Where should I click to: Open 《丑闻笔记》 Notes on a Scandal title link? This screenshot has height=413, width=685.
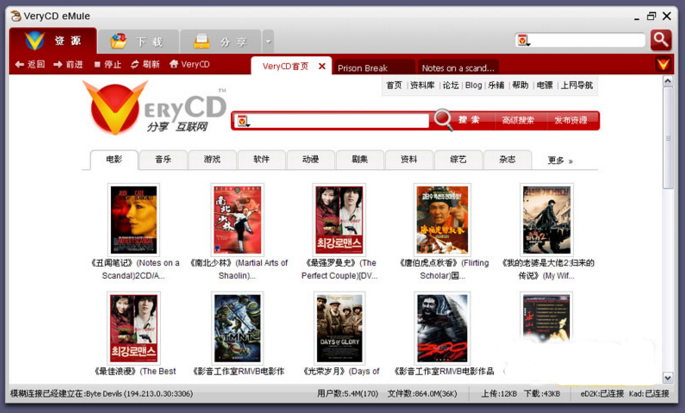pyautogui.click(x=135, y=269)
